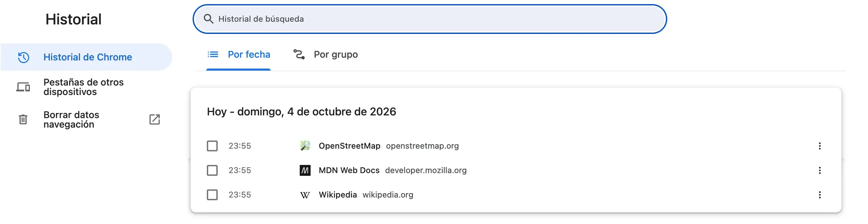Open more actions for MDN Web Docs entry

point(820,170)
